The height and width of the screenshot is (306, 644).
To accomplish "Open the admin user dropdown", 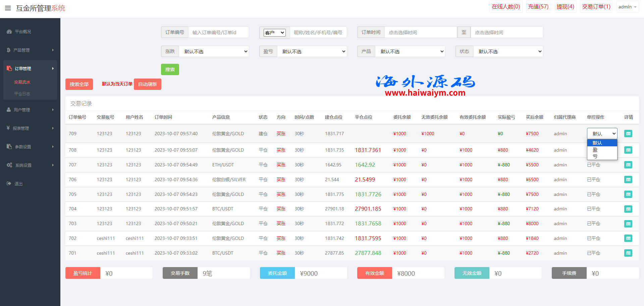I will [x=627, y=7].
